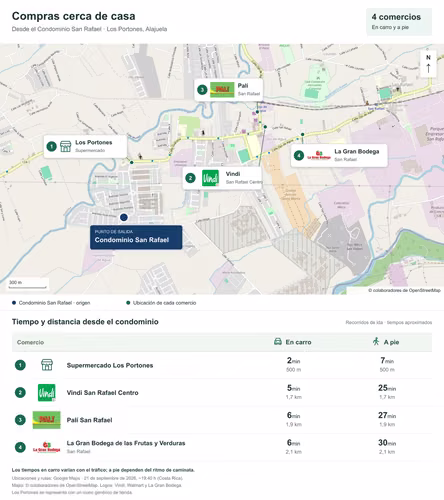Click the Palí logo in the table row
The image size is (444, 500).
click(x=46, y=420)
